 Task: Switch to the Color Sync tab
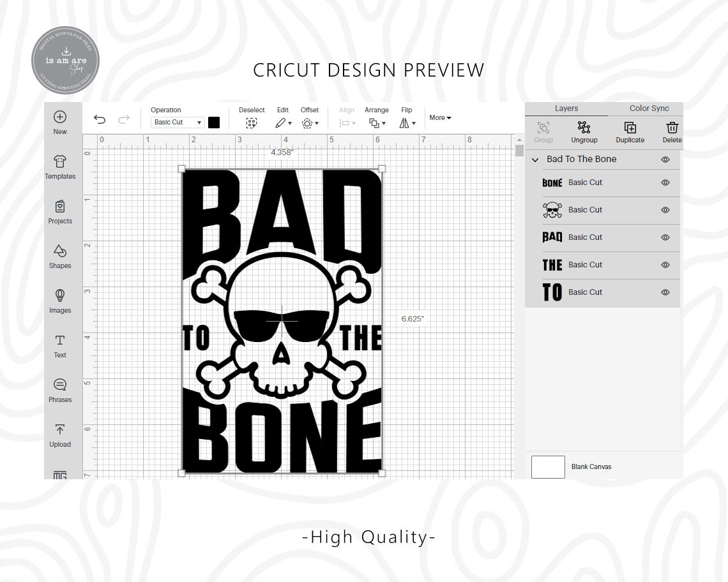[648, 108]
